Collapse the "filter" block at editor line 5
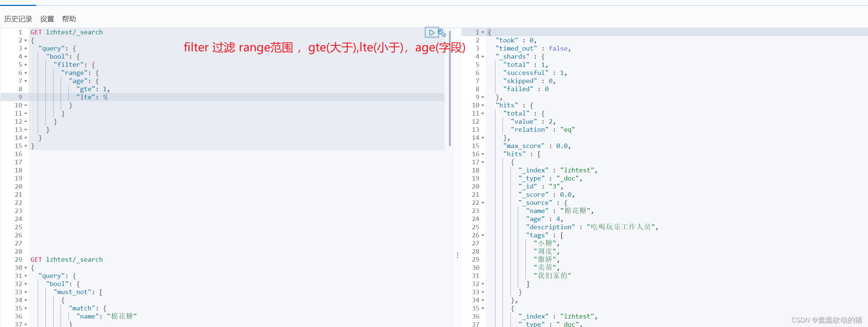This screenshot has height=327, width=868. point(25,65)
